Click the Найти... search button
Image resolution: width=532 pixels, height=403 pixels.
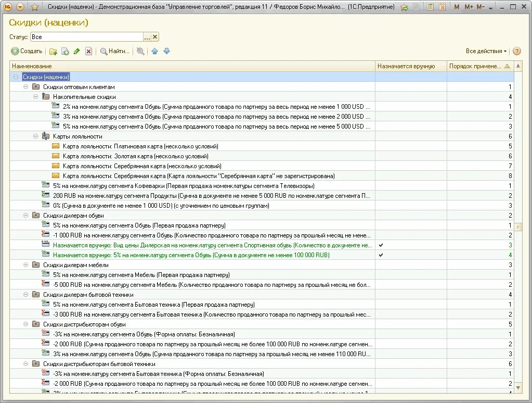tap(115, 52)
